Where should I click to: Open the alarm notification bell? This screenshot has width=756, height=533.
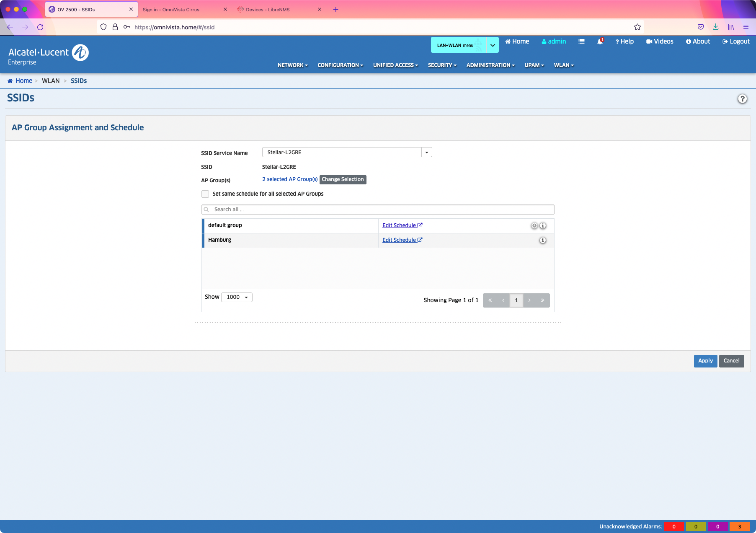pyautogui.click(x=600, y=41)
